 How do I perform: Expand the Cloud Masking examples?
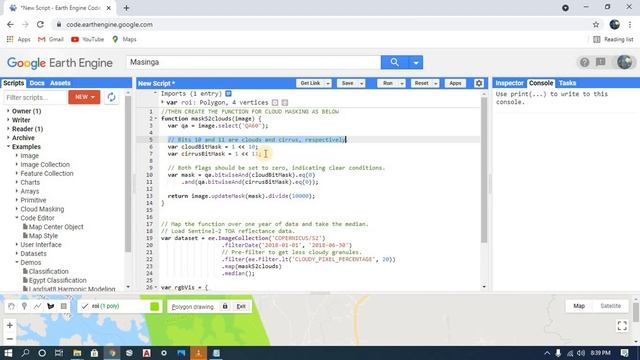pos(17,209)
